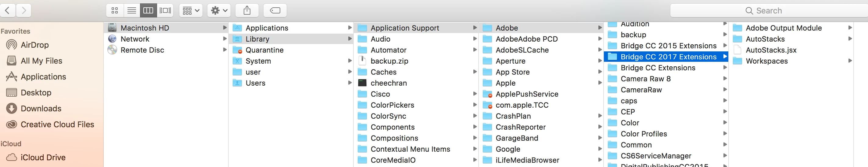The height and width of the screenshot is (167, 868).
Task: Click the Share toolbar button
Action: point(247,10)
